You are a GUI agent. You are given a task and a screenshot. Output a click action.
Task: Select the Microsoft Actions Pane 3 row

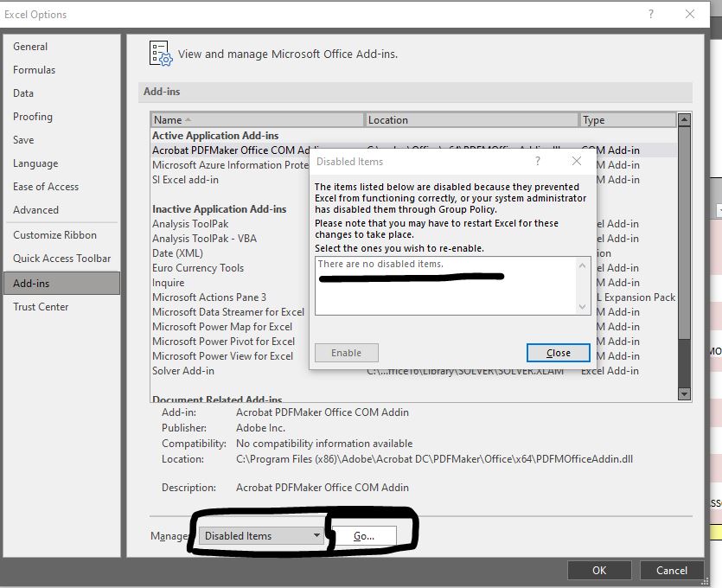tap(231, 298)
